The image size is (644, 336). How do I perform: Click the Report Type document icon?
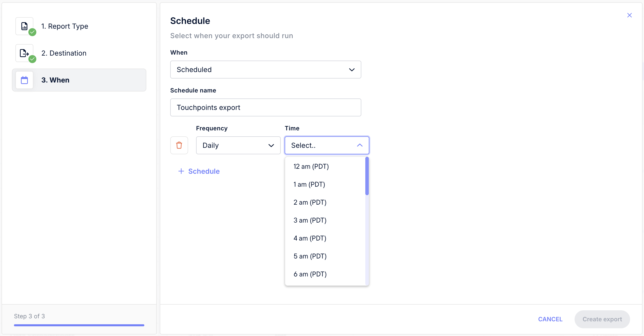click(24, 26)
